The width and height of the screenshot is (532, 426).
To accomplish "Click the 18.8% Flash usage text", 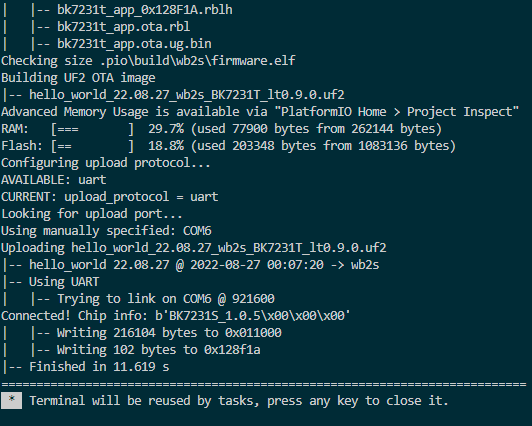I will click(x=166, y=146).
